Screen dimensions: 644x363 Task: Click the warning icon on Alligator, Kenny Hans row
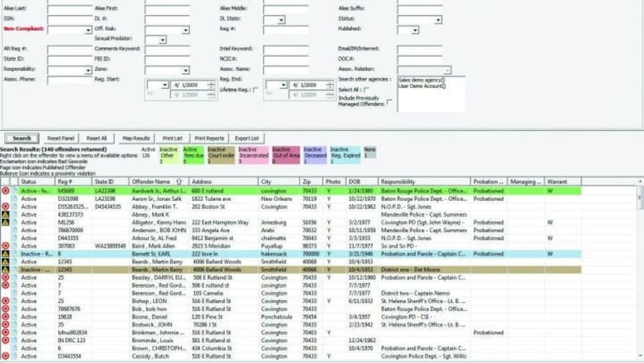pyautogui.click(x=5, y=222)
